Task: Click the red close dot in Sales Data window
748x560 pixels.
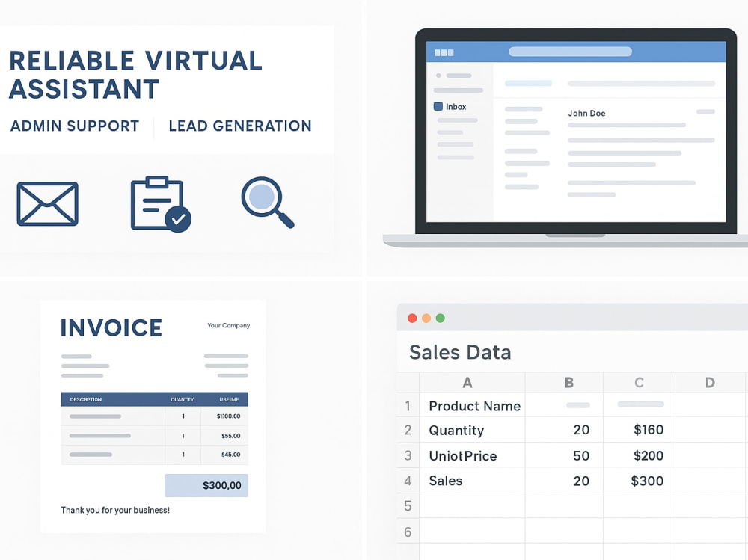Action: pos(412,319)
